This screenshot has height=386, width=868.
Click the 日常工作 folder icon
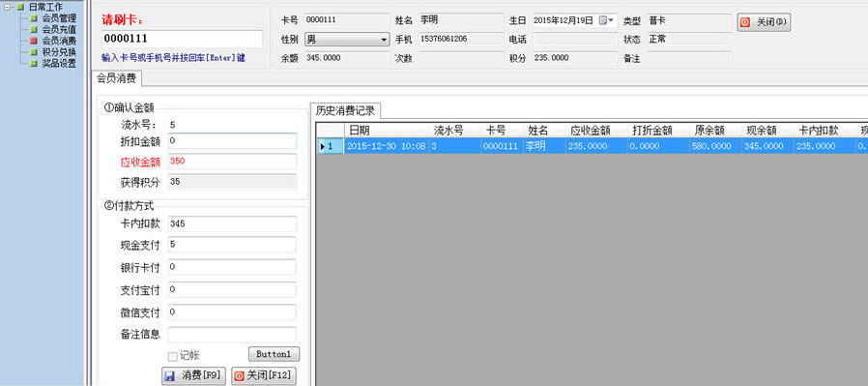click(20, 7)
